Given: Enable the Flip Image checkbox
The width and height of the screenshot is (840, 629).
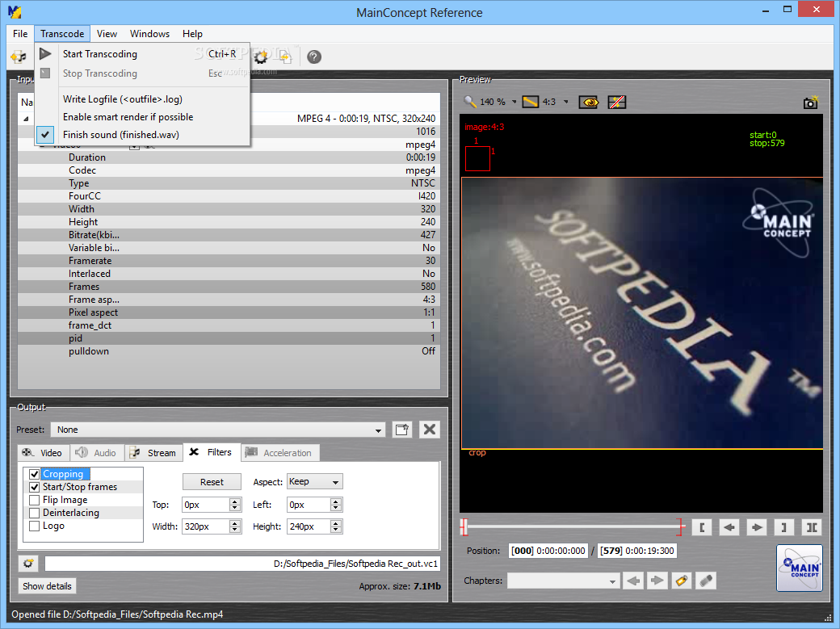Looking at the screenshot, I should (34, 500).
